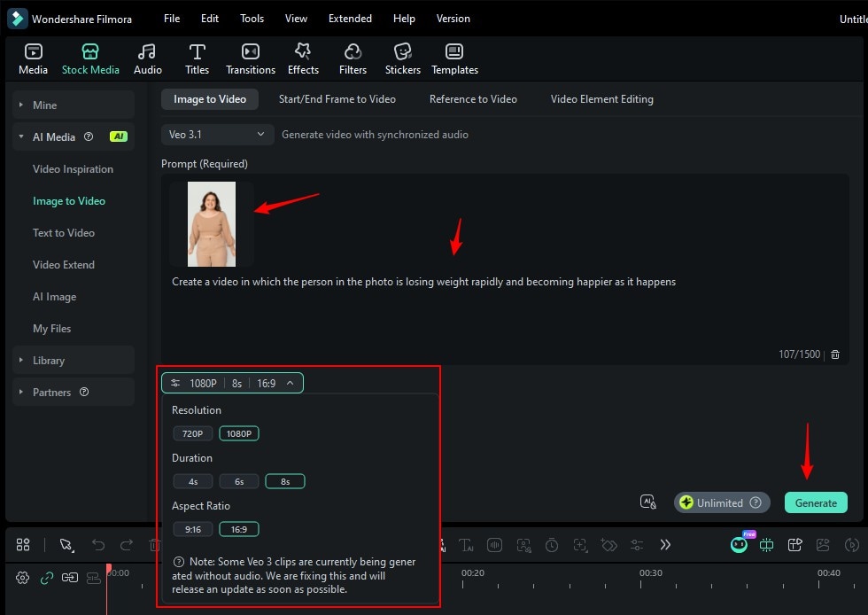This screenshot has width=868, height=615.
Task: Open the Transitions panel
Action: [251, 58]
